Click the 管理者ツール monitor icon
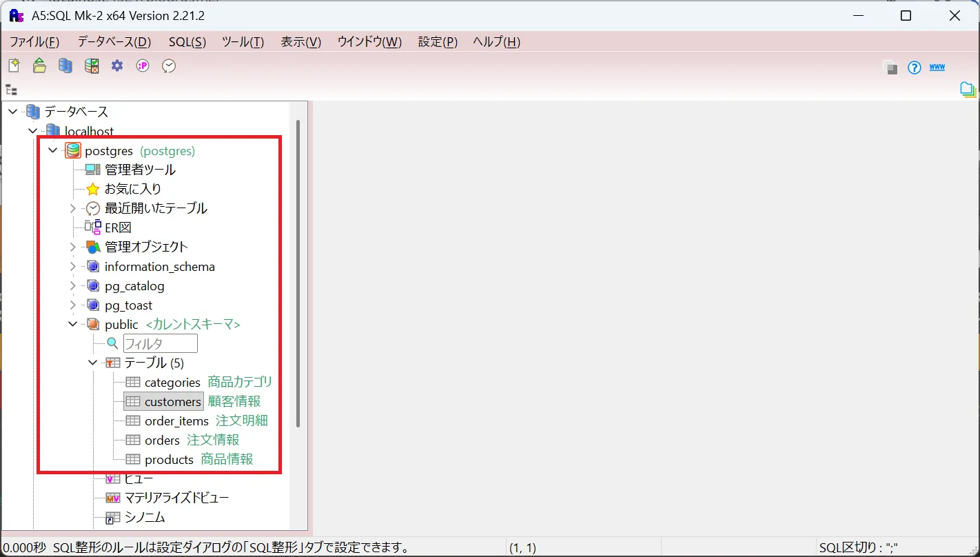 [x=93, y=170]
